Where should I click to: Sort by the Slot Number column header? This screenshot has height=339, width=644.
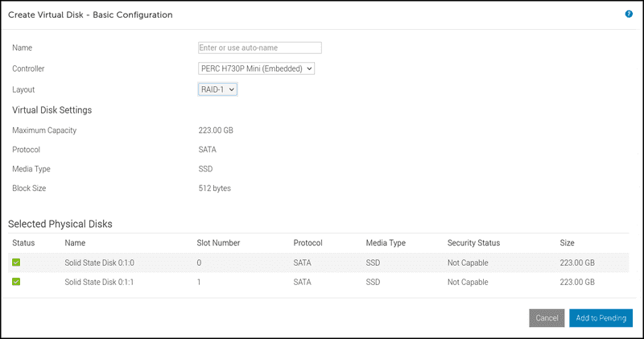[218, 242]
